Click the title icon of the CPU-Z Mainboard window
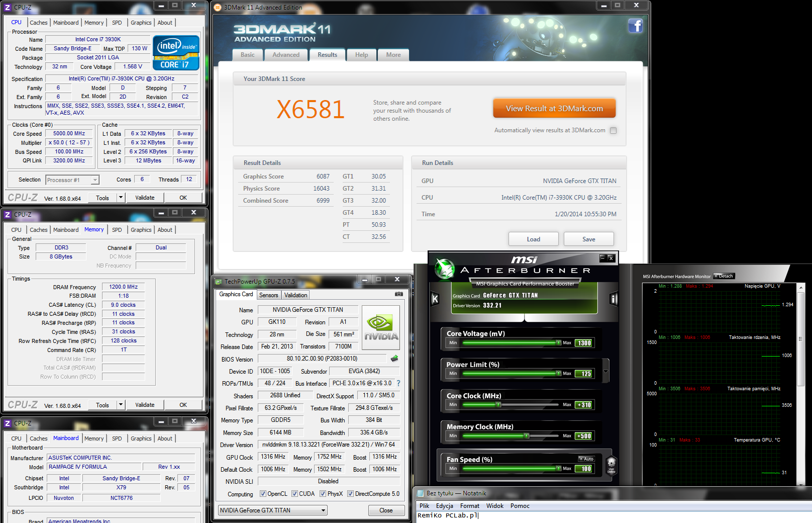The width and height of the screenshot is (812, 523). [8, 423]
